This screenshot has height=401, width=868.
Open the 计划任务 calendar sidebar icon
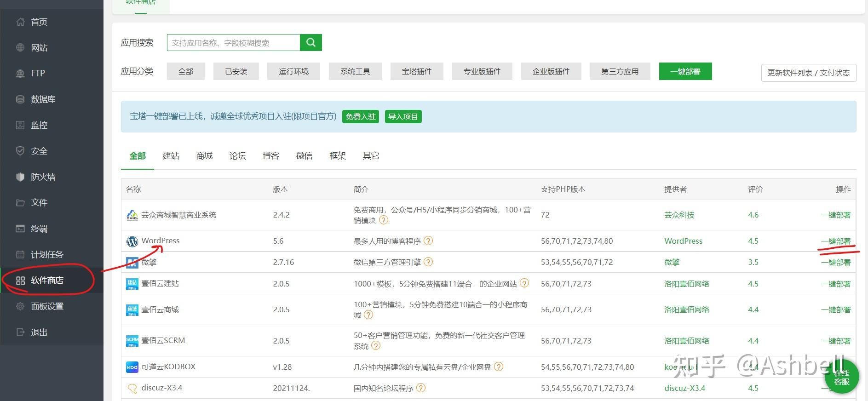pos(20,254)
